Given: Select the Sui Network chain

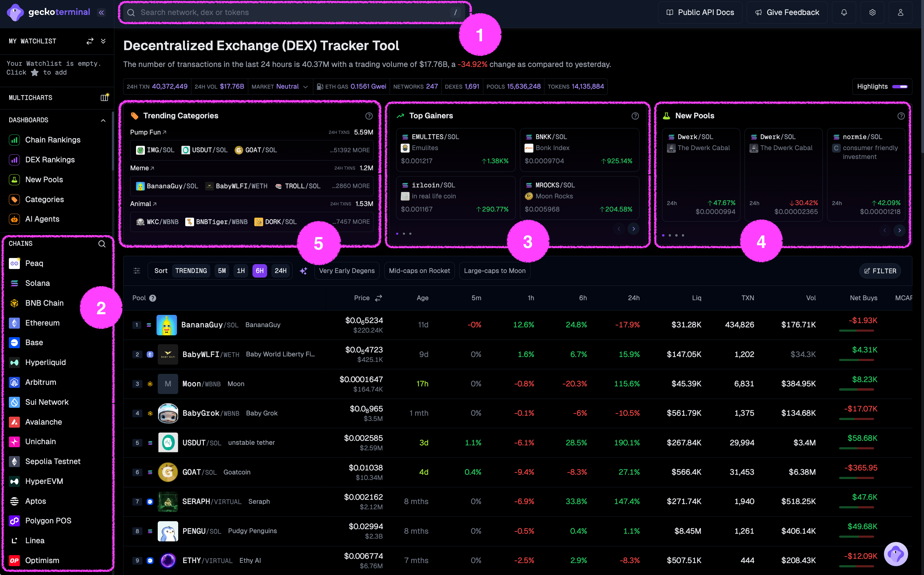Looking at the screenshot, I should [x=39, y=402].
